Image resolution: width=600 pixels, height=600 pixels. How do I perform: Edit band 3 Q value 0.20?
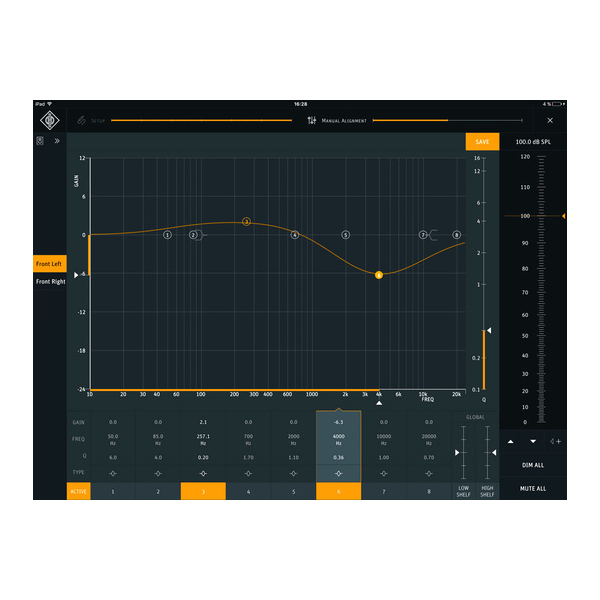203,457
